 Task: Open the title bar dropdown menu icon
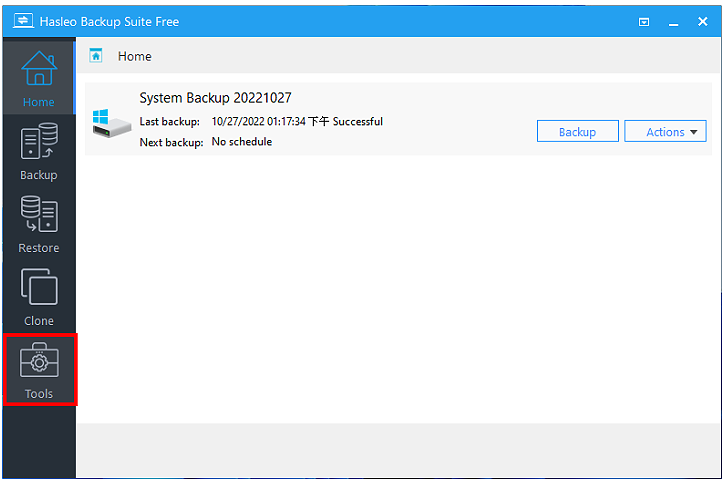644,22
